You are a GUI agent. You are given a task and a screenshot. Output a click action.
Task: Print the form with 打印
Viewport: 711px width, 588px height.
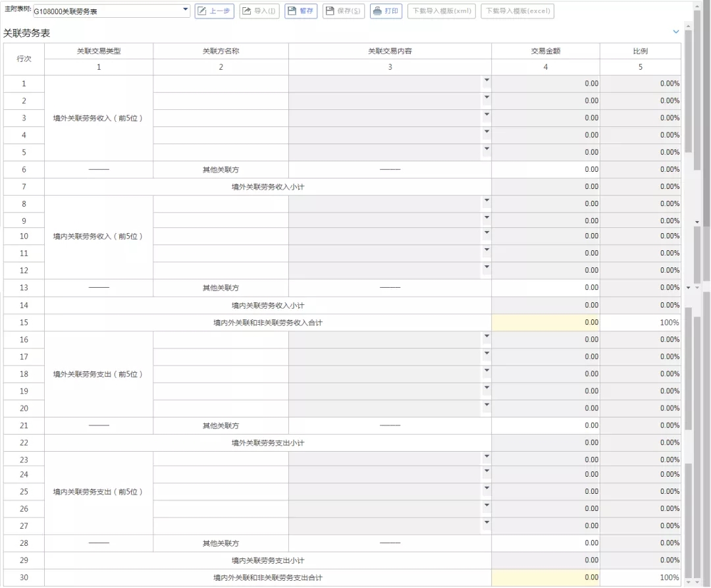[x=386, y=11]
